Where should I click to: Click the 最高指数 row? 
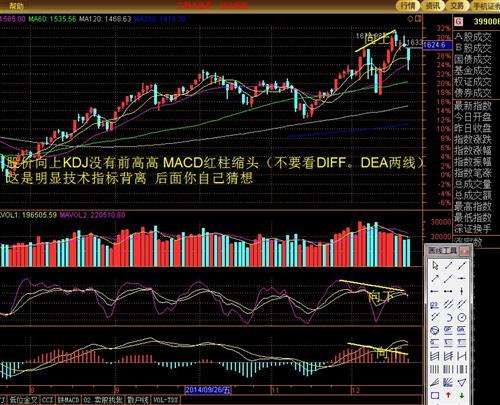[473, 206]
